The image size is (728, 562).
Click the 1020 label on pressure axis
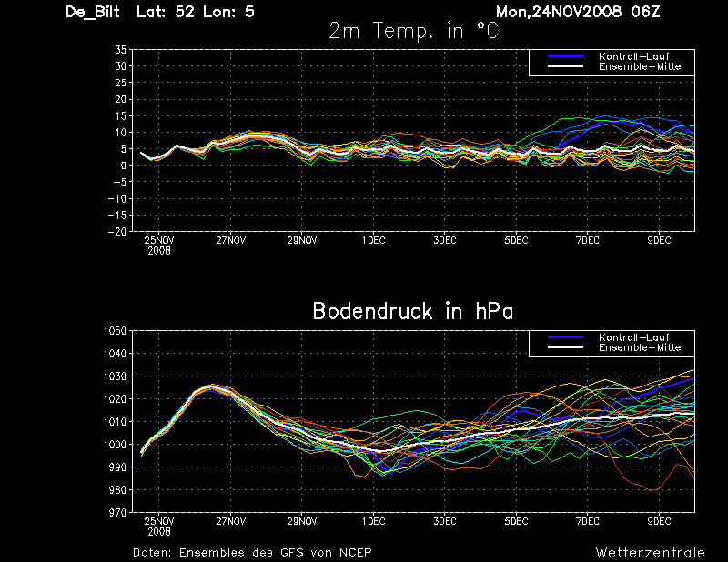(x=116, y=399)
